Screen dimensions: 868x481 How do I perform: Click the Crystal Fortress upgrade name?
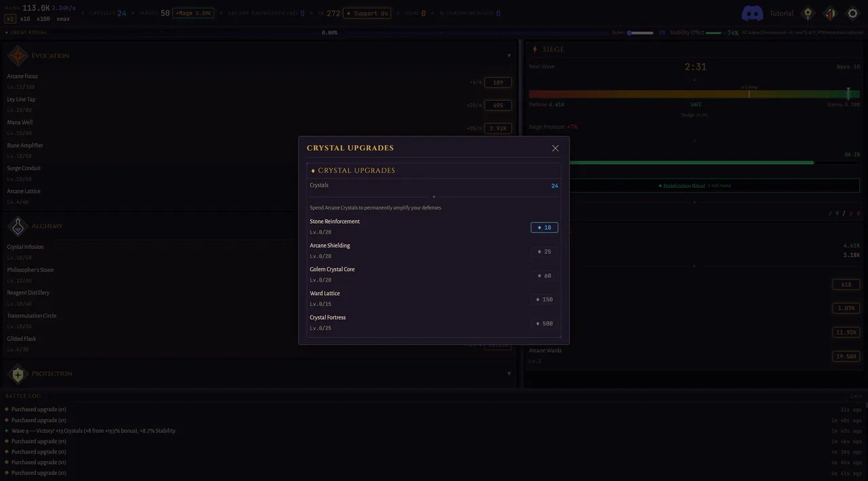(328, 318)
